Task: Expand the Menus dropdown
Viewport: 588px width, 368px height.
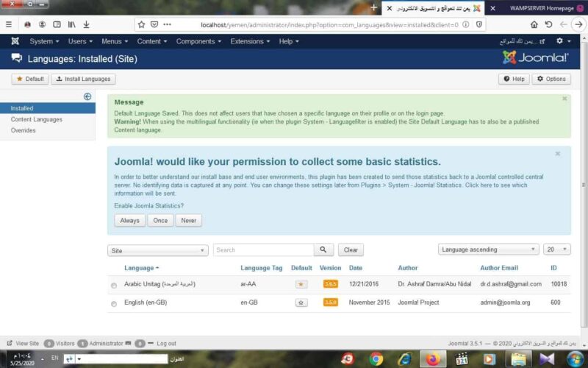Action: (115, 41)
